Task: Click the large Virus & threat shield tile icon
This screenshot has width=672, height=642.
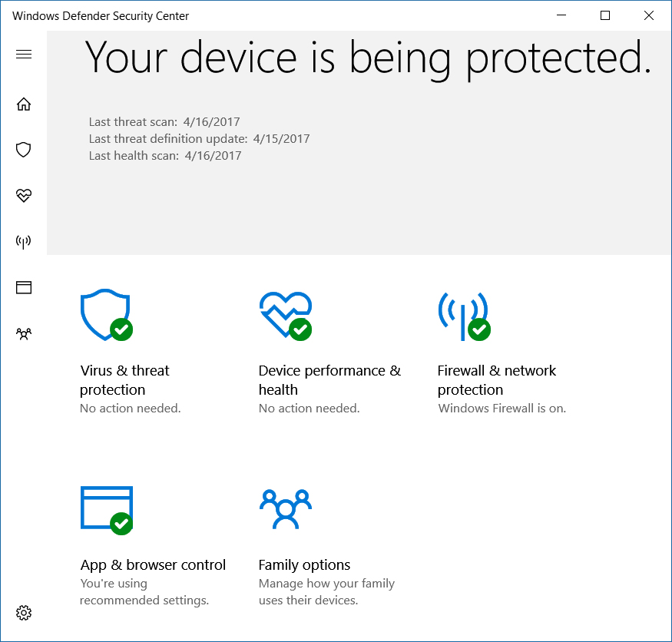Action: (106, 315)
